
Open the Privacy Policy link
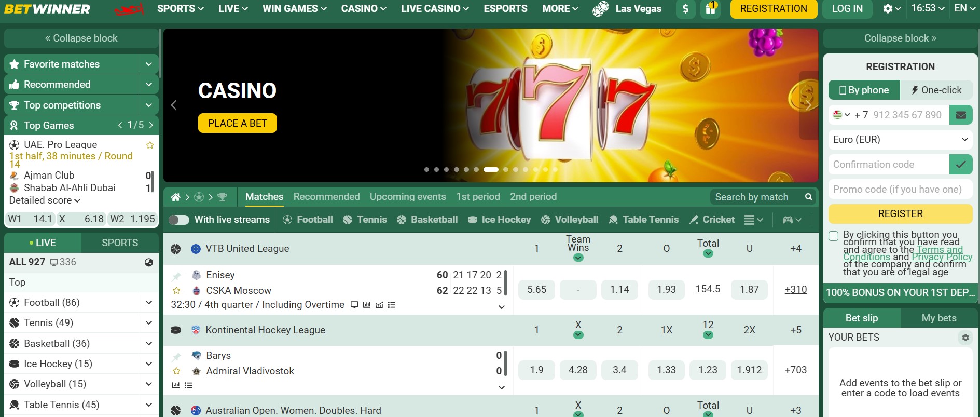[942, 257]
